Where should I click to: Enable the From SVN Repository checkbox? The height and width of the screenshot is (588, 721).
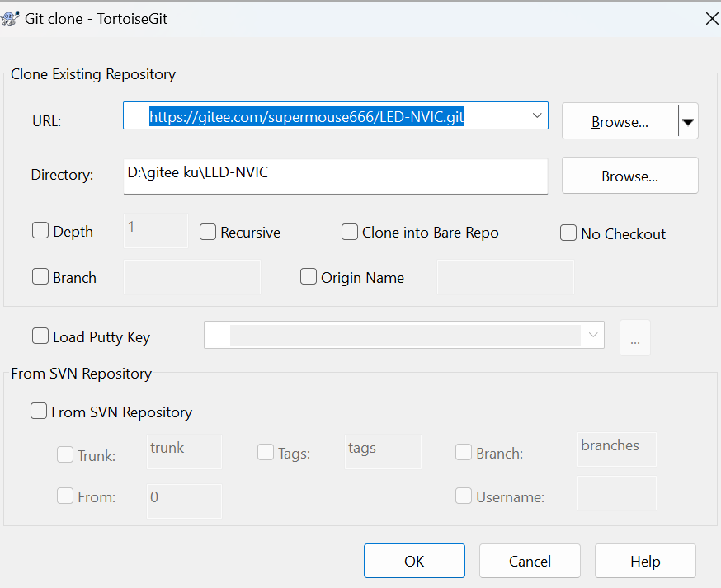point(39,411)
